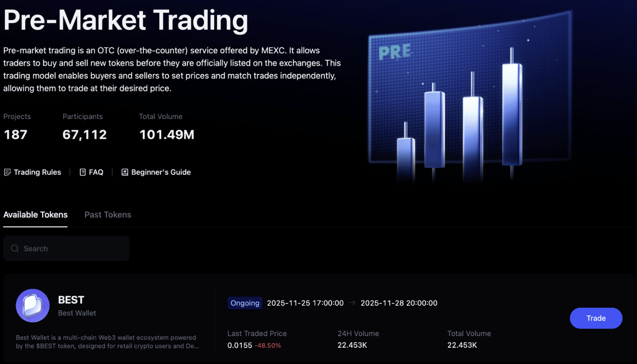
Task: Click the Beginner's Guide book icon
Action: coord(125,172)
